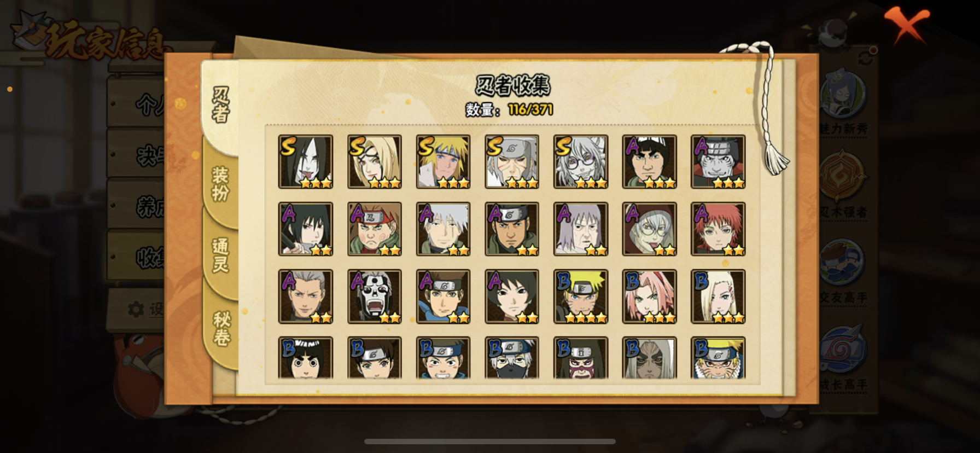Open the red-haired Sasori ninja card
The width and height of the screenshot is (980, 453).
pos(718,229)
